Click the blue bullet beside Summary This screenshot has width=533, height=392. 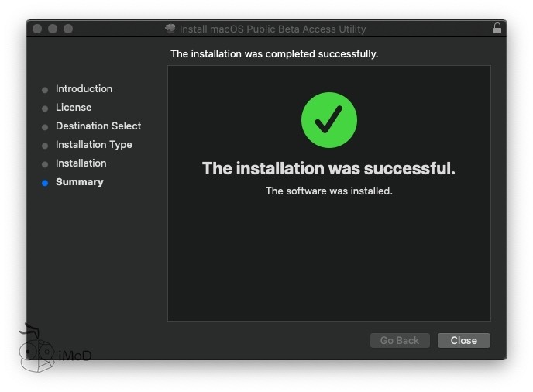click(45, 183)
